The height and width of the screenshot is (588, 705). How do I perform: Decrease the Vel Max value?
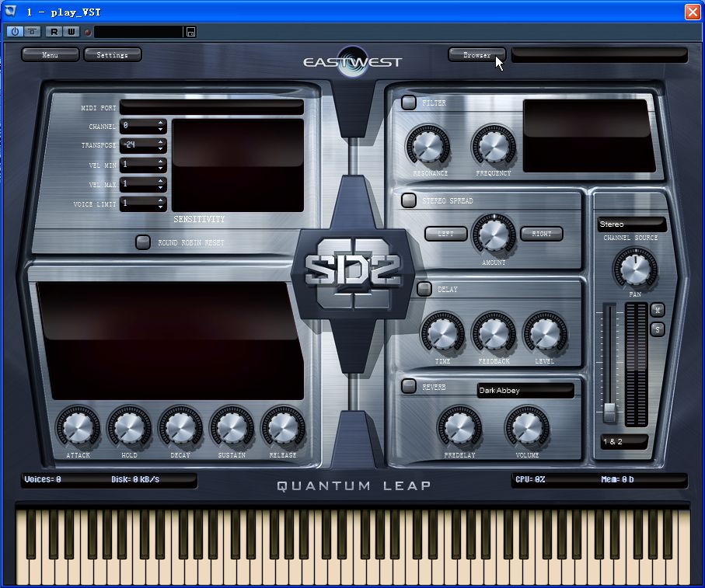161,188
